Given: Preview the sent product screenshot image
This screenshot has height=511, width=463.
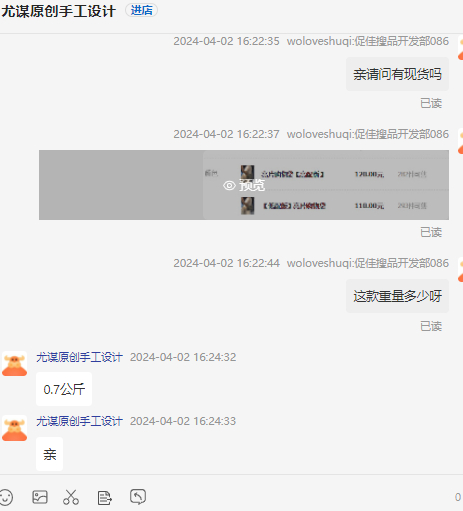Looking at the screenshot, I should (244, 185).
